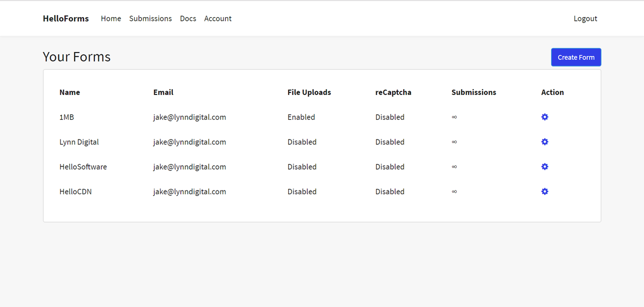Click the email in the HelloSoftware row
The height and width of the screenshot is (307, 644).
189,167
